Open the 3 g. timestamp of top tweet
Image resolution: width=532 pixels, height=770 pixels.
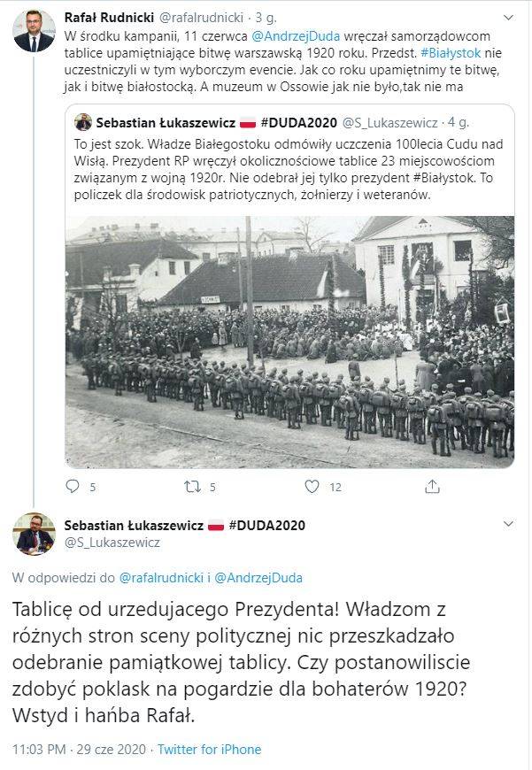[x=266, y=18]
